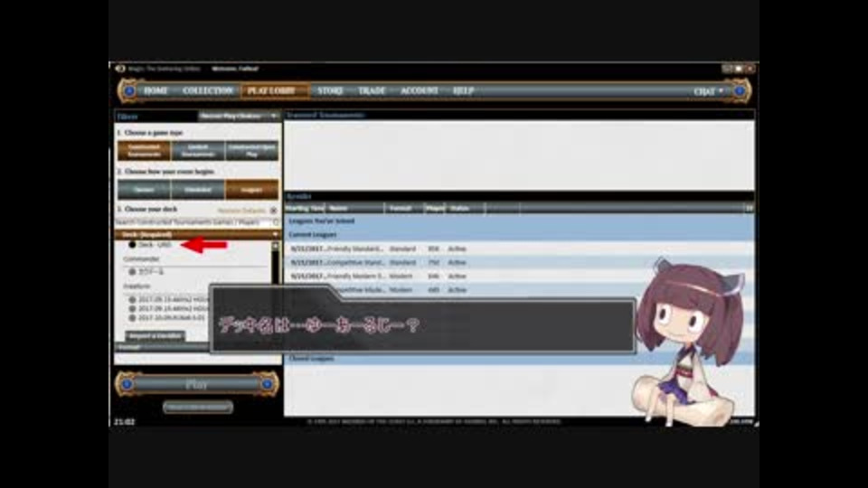Image resolution: width=868 pixels, height=488 pixels.
Task: Choose Constructed Tournaments game type
Action: 144,151
